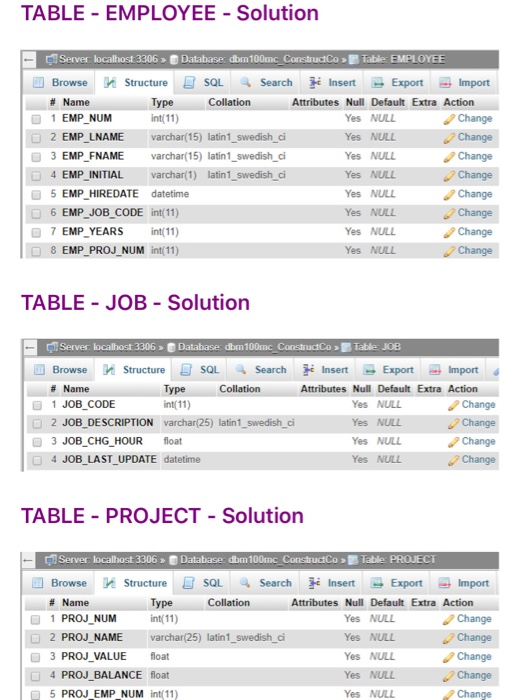This screenshot has height=700, width=520.
Task: Click pencil Change icon for EMP_HIREDATE
Action: coord(449,195)
